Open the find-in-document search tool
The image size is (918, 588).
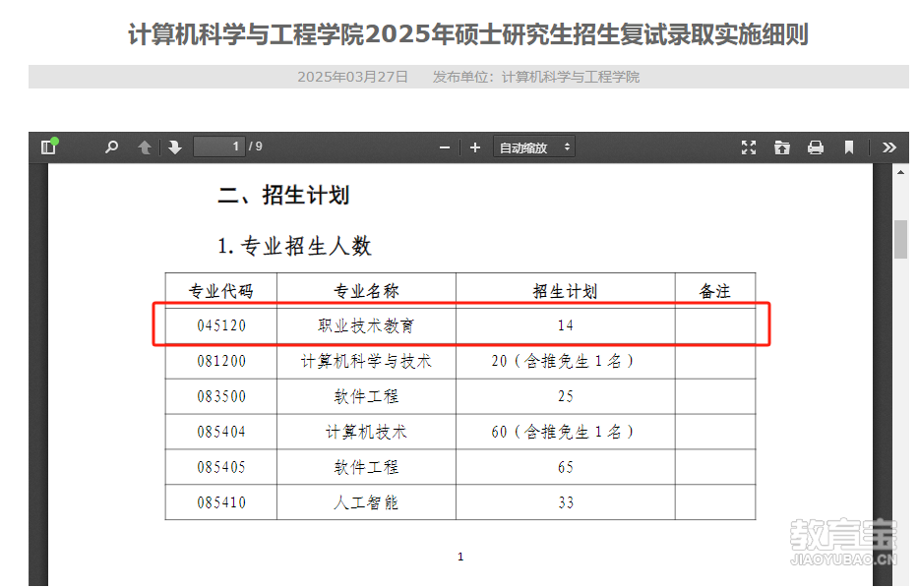pos(111,147)
